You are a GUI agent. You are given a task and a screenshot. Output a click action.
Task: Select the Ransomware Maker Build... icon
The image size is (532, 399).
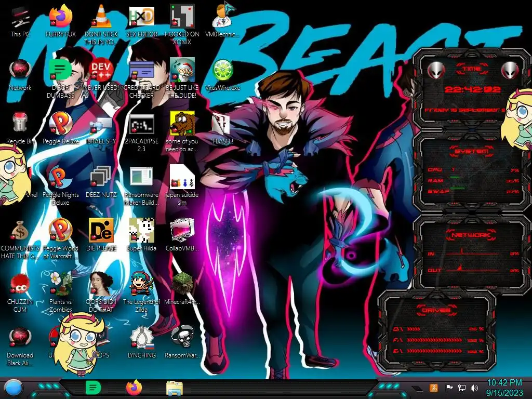click(141, 177)
